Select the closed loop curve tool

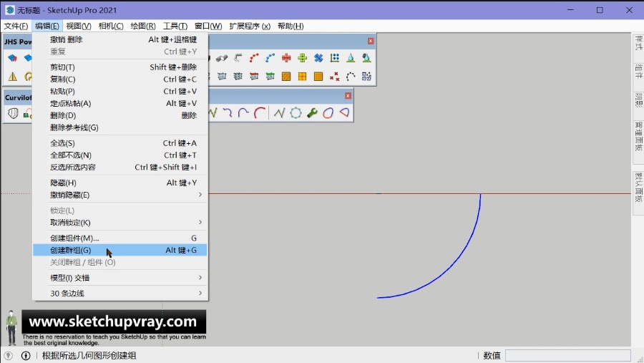pyautogui.click(x=328, y=112)
